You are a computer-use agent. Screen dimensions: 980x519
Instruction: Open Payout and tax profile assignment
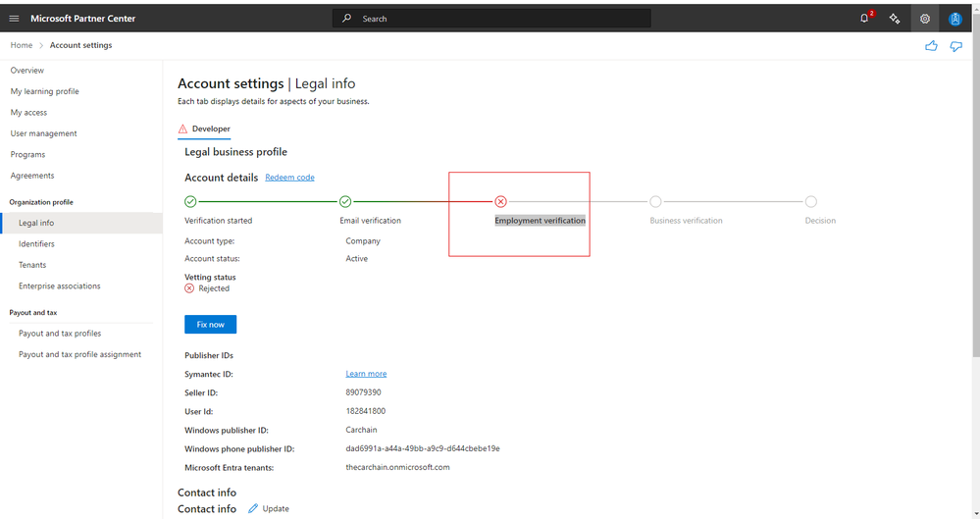coord(80,354)
